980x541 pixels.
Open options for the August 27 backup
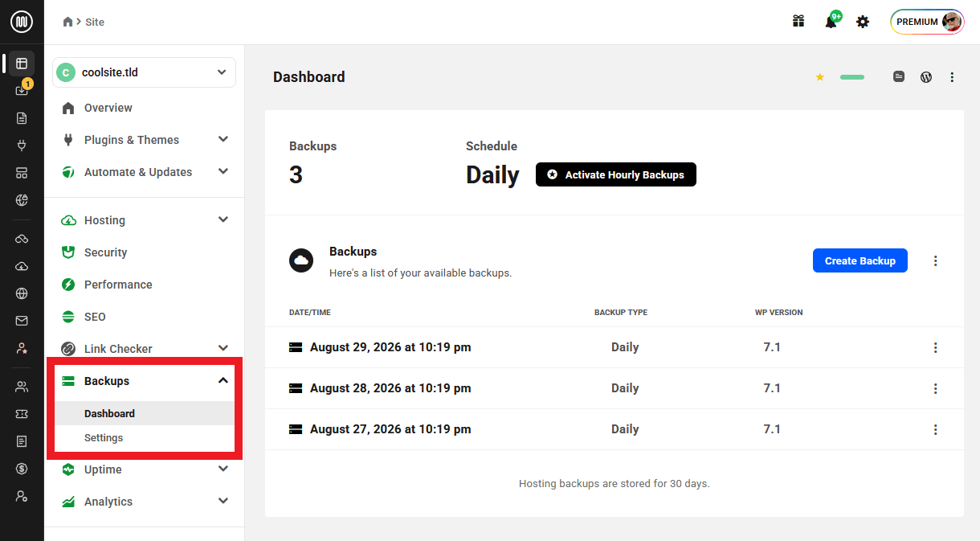936,429
